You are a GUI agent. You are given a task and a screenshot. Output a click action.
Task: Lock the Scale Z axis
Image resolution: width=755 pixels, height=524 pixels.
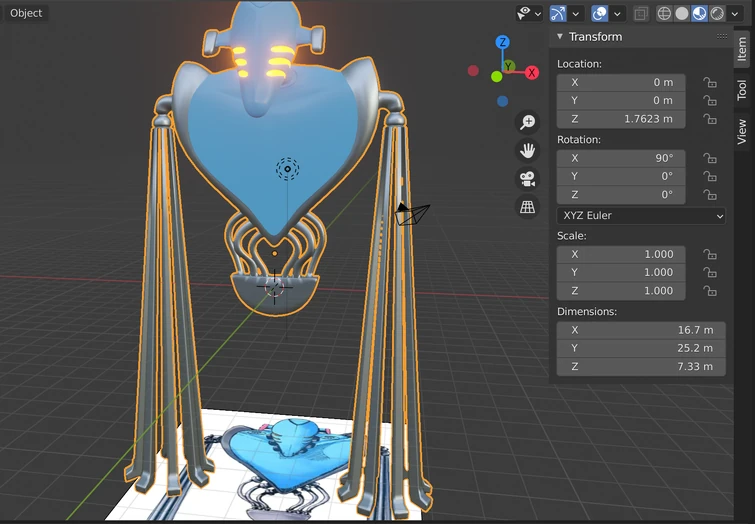(710, 291)
